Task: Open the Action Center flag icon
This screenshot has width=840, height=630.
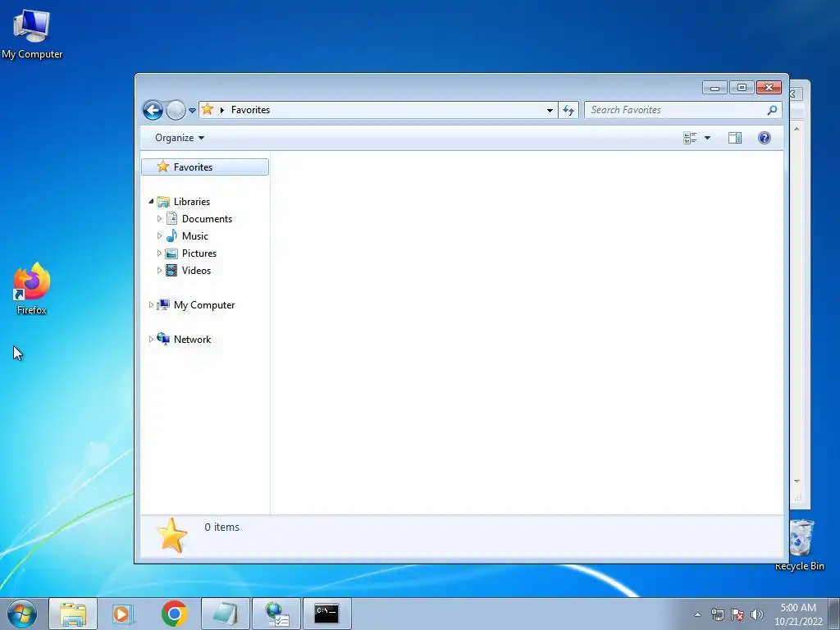Action: pos(737,614)
